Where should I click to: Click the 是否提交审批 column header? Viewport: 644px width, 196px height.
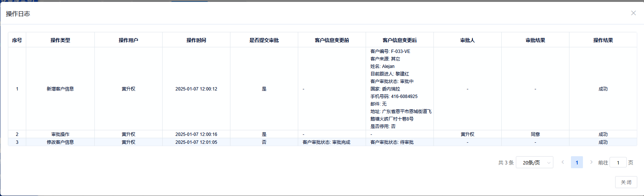click(x=264, y=40)
